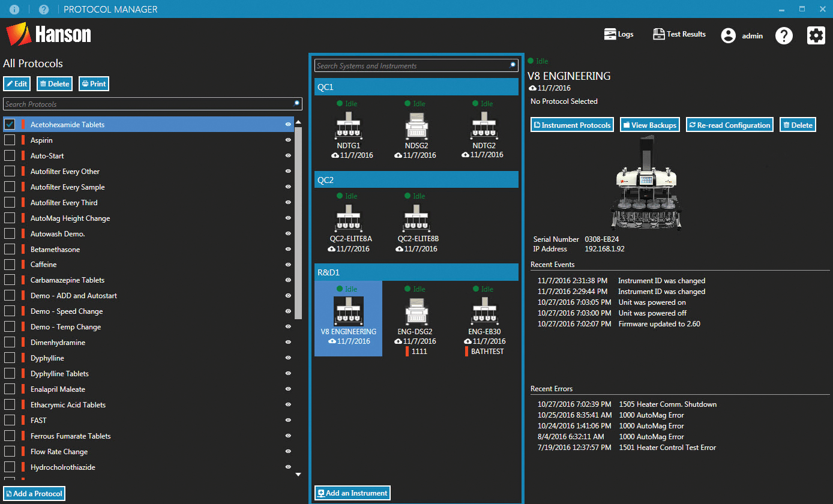Open the settings gear icon
Screen dimensions: 833x504
click(x=816, y=35)
